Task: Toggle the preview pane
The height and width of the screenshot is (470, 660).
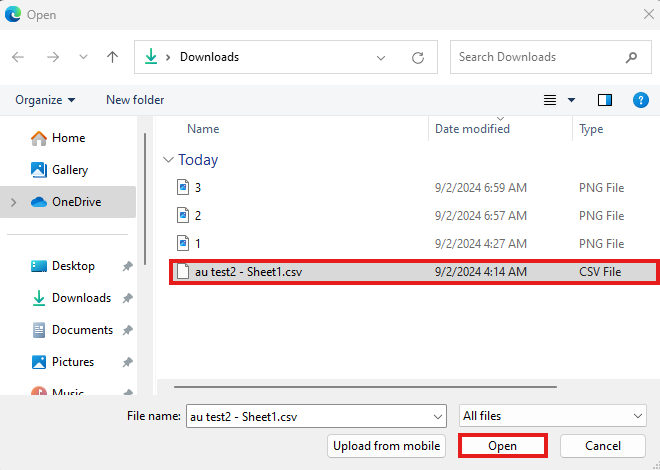Action: click(605, 100)
